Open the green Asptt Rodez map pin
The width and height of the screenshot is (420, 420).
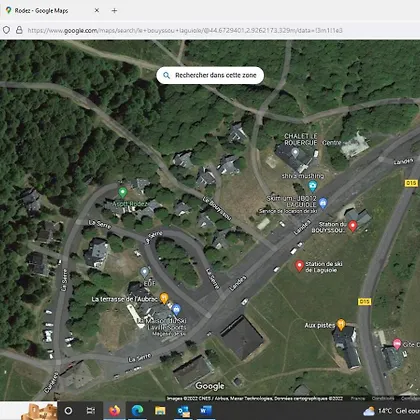(122, 192)
